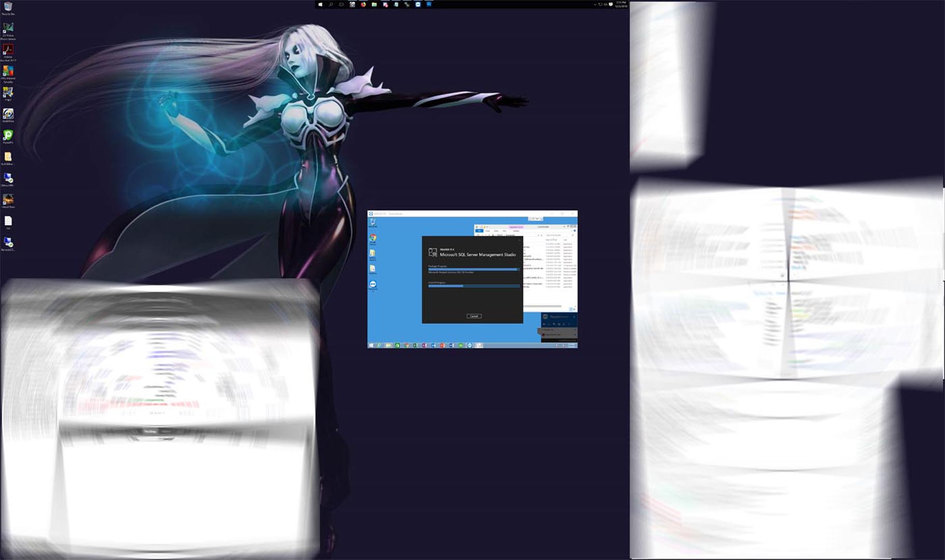945x560 pixels.
Task: Open the yellow folder on the desktop
Action: [8, 158]
